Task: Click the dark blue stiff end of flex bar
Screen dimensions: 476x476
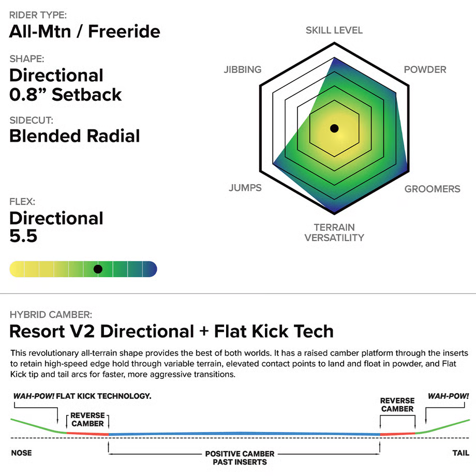Action: [151, 269]
